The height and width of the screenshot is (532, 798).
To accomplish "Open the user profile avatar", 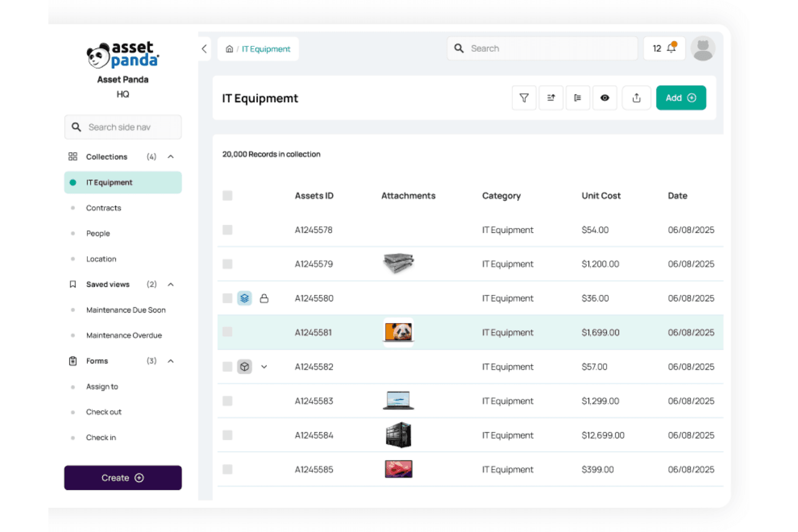I will click(703, 49).
